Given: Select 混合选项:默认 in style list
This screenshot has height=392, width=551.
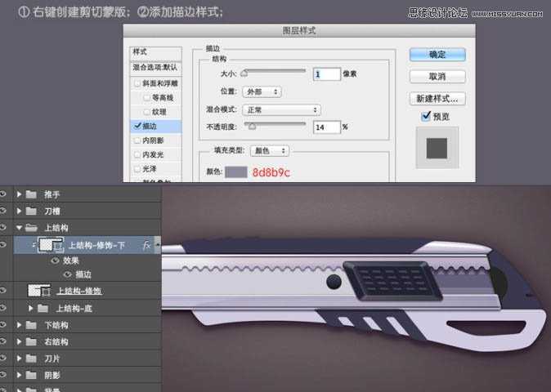Looking at the screenshot, I should (155, 68).
